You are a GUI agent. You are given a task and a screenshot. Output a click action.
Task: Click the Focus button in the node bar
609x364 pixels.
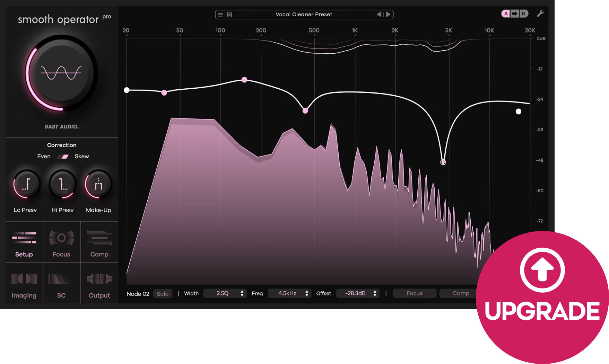click(x=415, y=293)
